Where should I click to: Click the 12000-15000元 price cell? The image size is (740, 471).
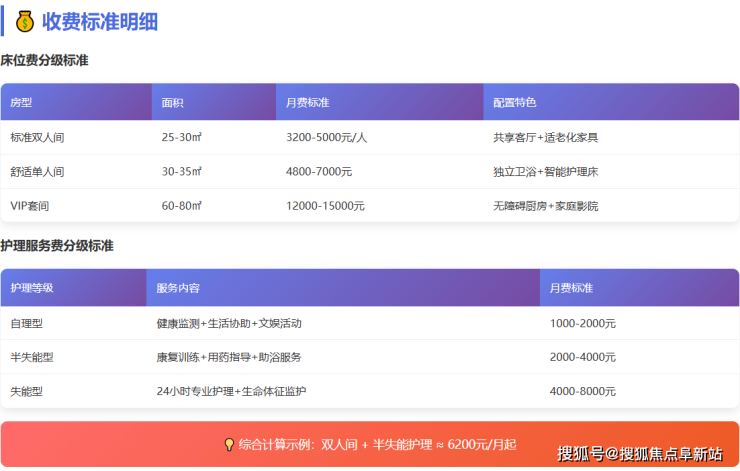click(325, 206)
